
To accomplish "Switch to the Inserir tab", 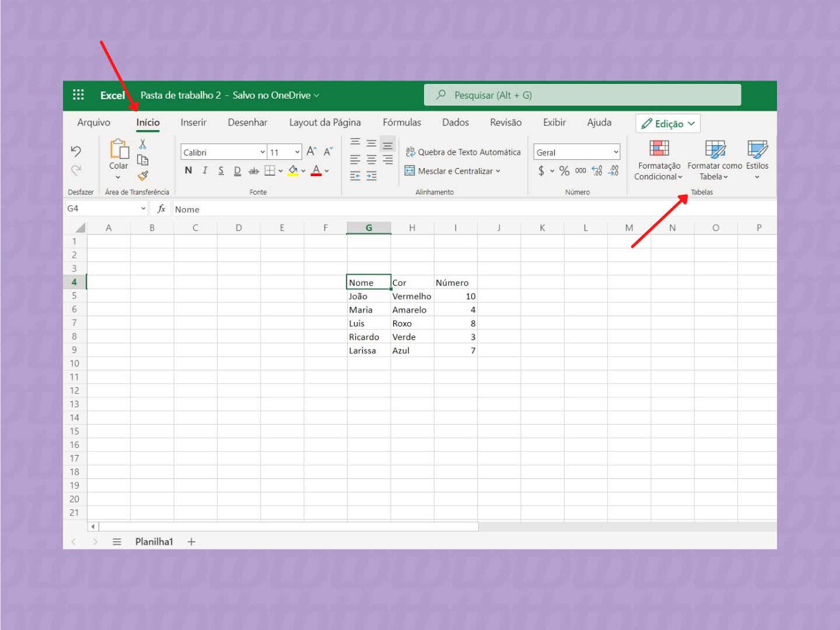I will pos(193,123).
